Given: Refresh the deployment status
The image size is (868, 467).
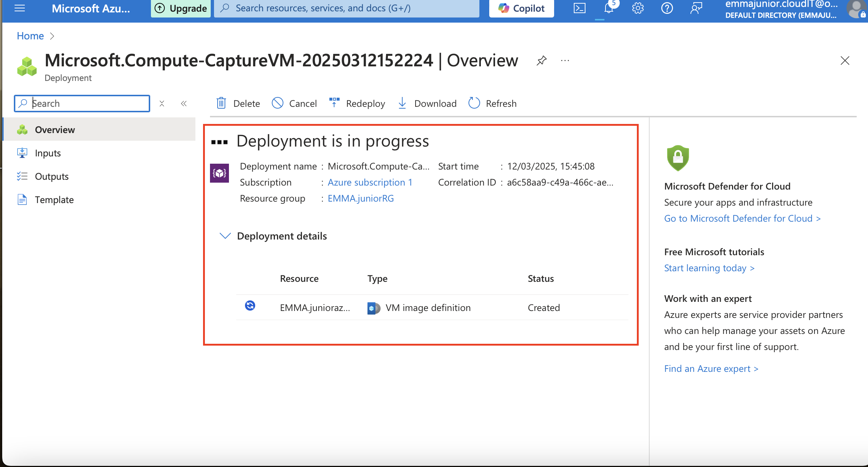Looking at the screenshot, I should [x=493, y=104].
